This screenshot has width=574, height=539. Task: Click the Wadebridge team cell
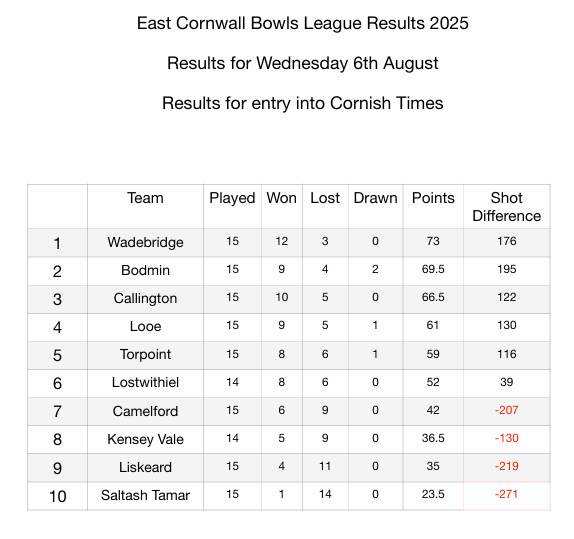click(x=145, y=242)
